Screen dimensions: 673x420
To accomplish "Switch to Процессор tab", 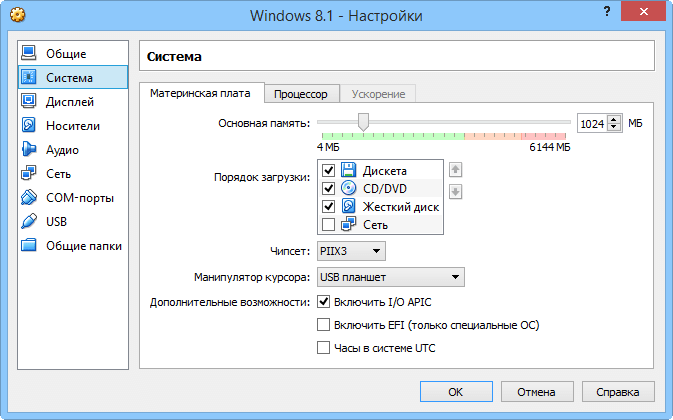I will [x=301, y=94].
